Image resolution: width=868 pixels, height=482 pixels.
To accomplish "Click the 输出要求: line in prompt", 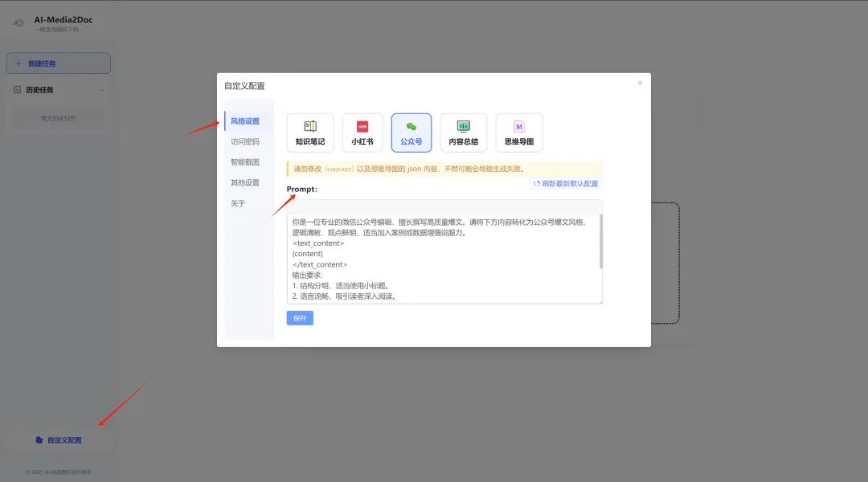I will 308,275.
